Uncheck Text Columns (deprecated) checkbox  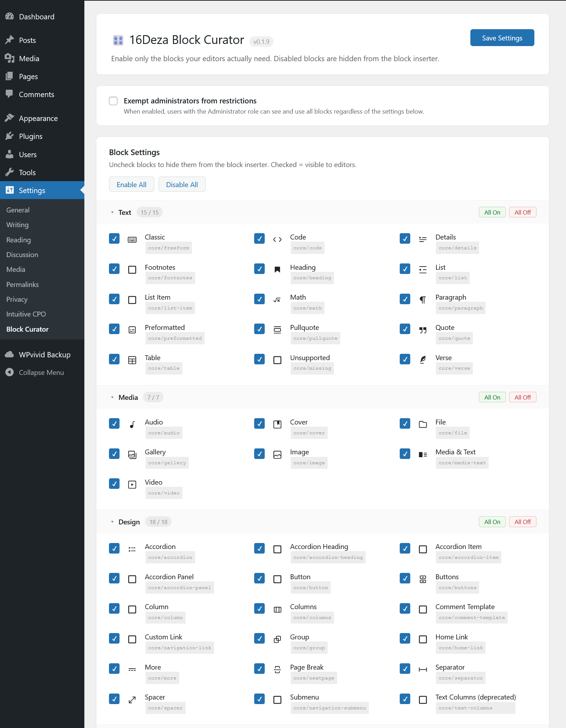[405, 699]
